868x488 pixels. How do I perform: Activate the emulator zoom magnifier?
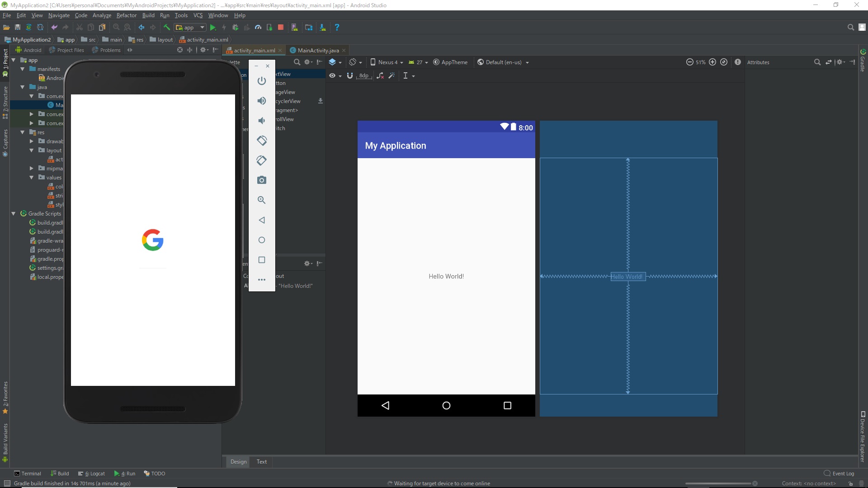click(262, 200)
